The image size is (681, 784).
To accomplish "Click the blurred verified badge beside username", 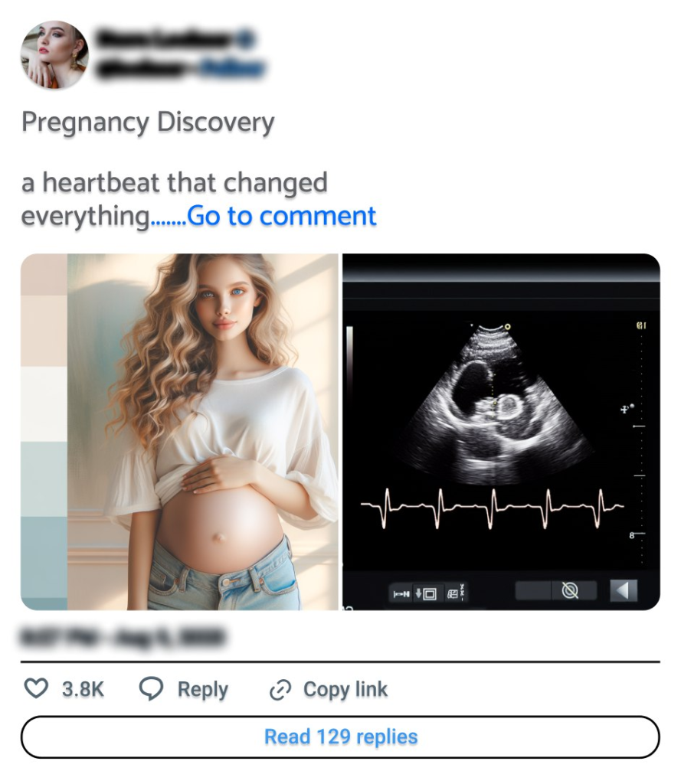I will (246, 39).
